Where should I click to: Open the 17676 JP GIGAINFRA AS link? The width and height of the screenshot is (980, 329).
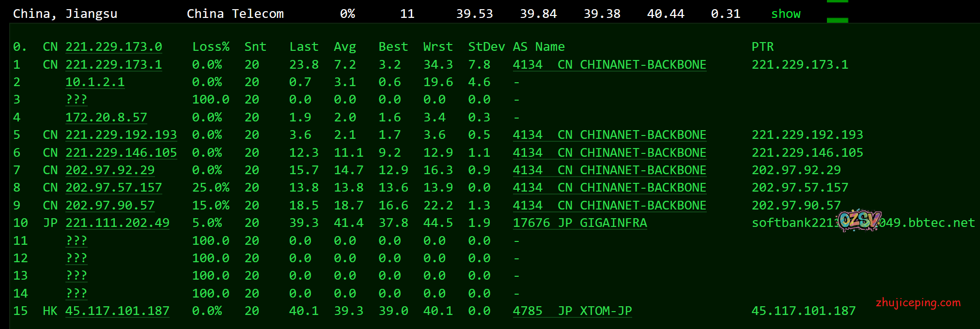coord(579,223)
